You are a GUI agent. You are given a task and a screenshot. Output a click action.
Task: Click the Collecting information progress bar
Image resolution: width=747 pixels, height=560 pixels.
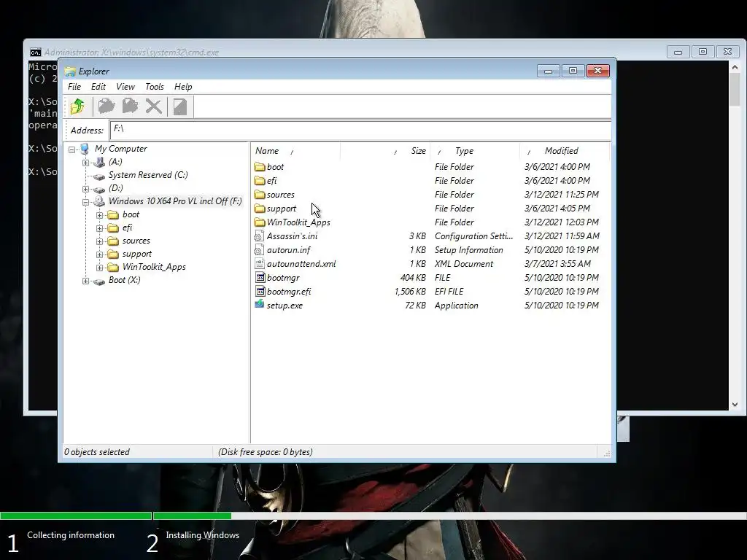76,516
